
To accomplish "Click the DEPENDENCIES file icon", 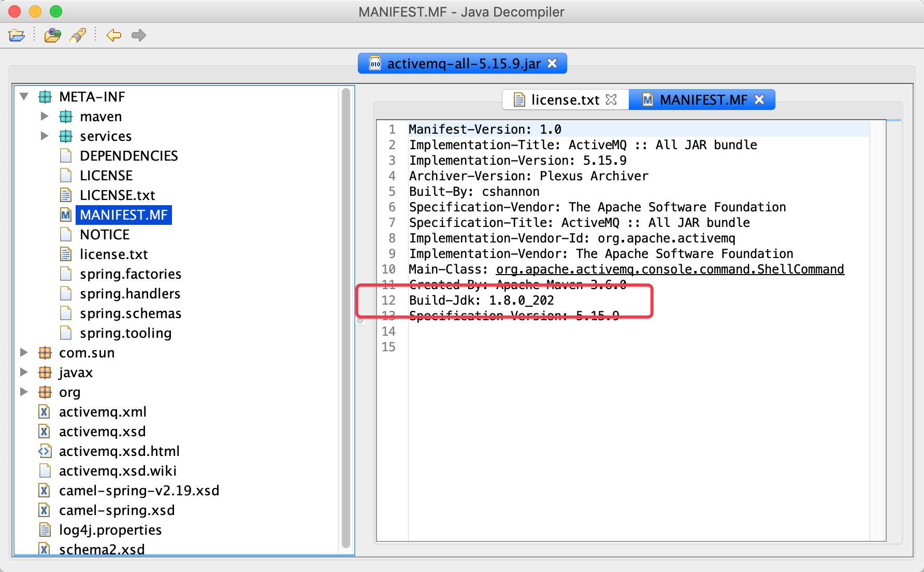I will coord(66,156).
